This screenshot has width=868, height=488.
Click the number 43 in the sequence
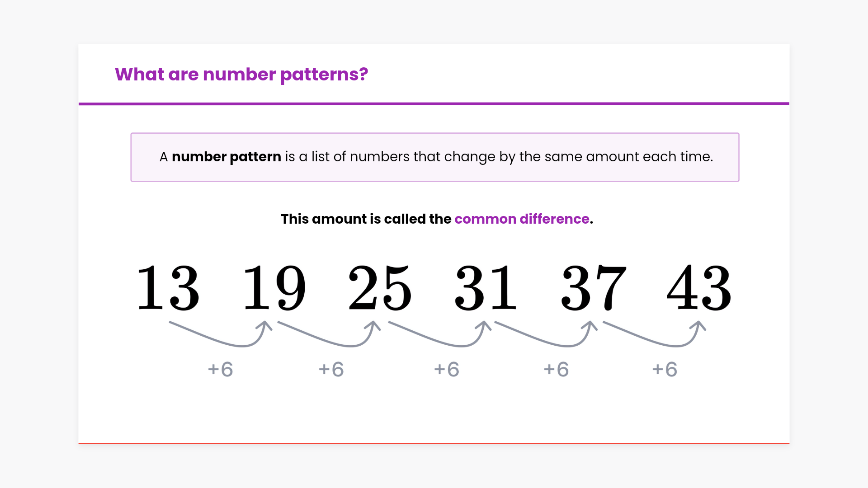(x=699, y=288)
